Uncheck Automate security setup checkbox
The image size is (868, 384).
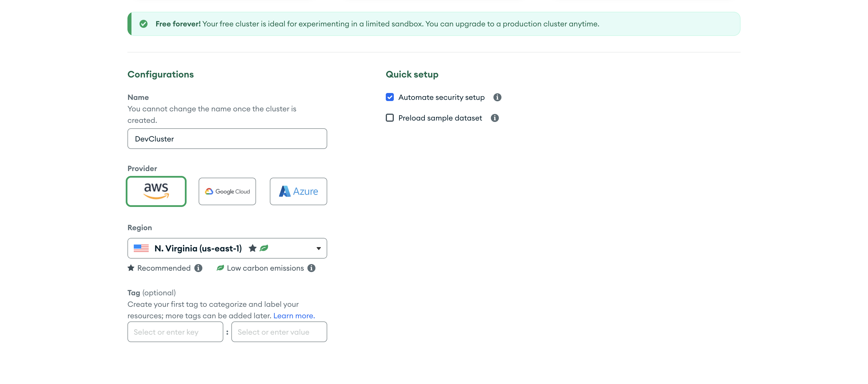coord(390,97)
